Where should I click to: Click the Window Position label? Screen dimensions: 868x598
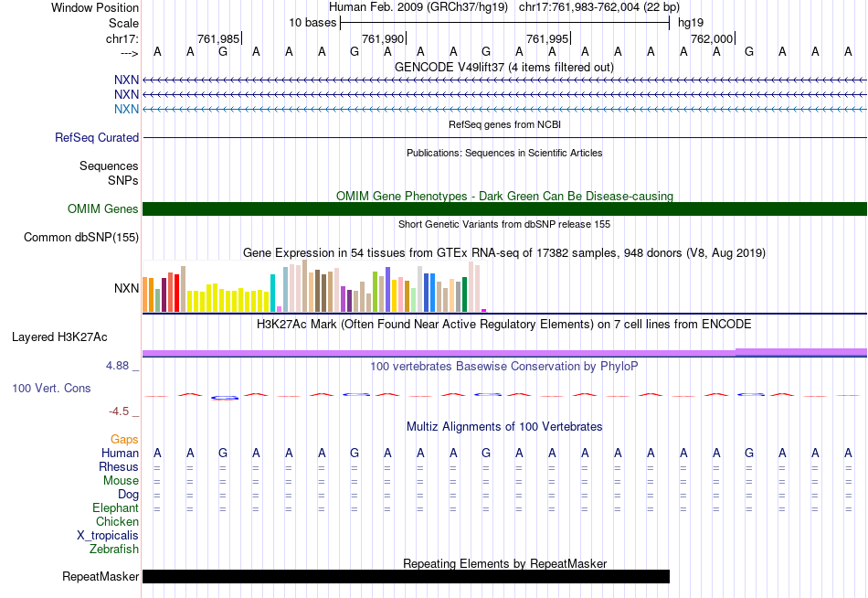pyautogui.click(x=95, y=7)
